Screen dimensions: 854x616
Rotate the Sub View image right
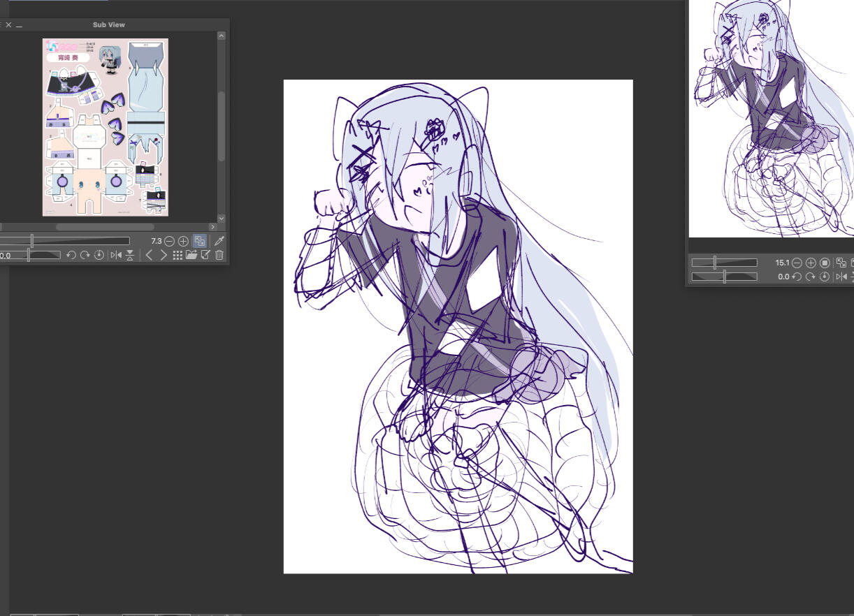tap(85, 256)
